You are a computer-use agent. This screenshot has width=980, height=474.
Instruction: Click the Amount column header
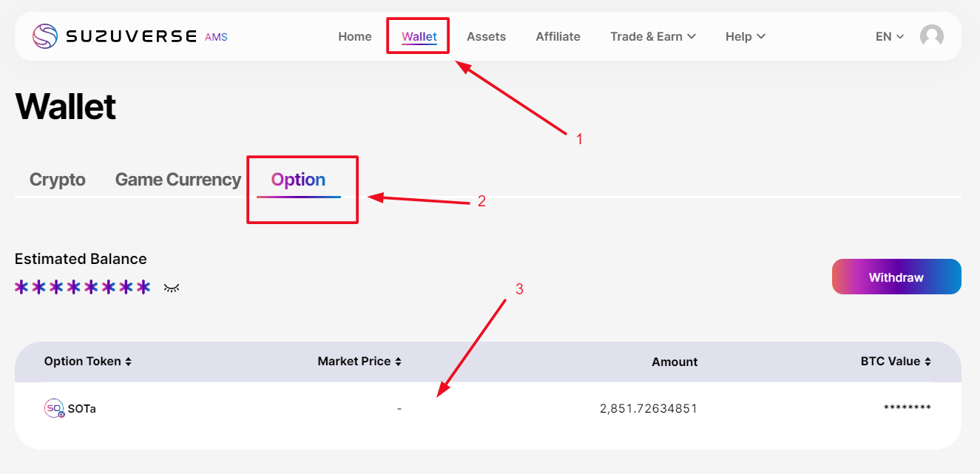pos(674,362)
